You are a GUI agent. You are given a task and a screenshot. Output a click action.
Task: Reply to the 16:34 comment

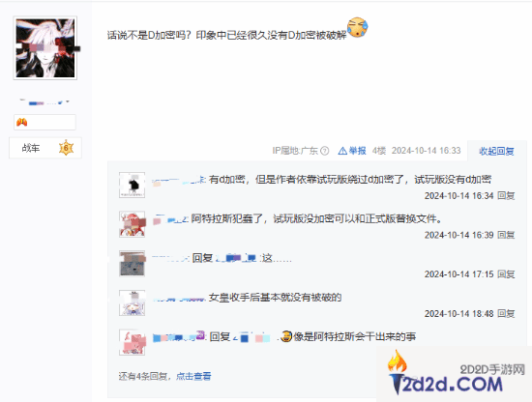506,195
